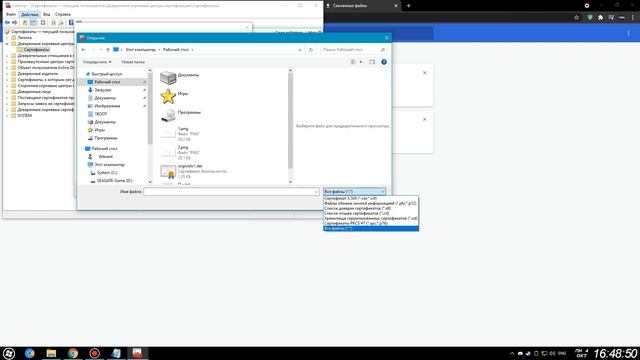Open a new Chrome tab with plus button

coord(408,6)
